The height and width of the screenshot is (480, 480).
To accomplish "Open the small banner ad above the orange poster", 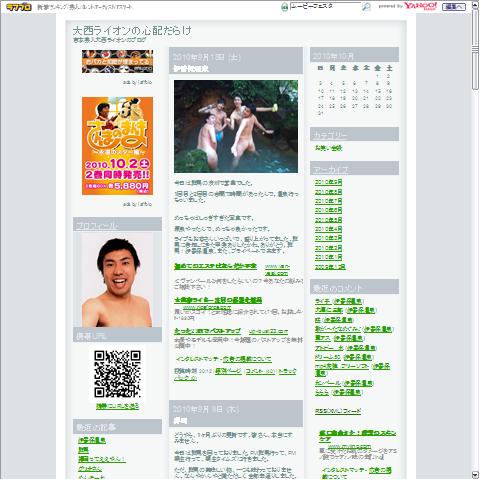I will (117, 61).
